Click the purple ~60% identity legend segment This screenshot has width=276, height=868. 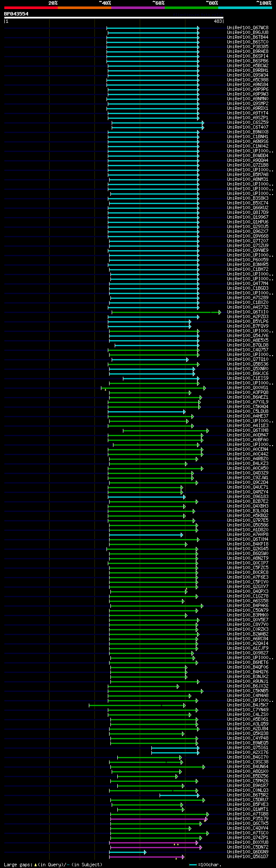[x=138, y=8]
